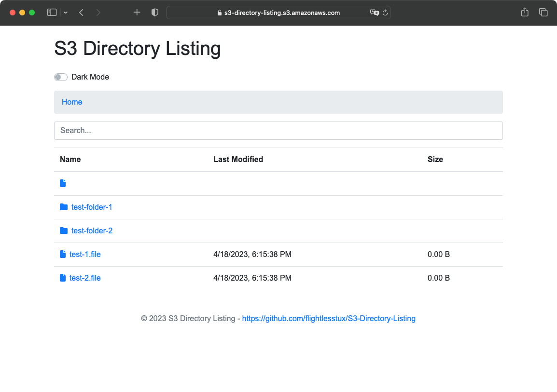Click folder icon beside test-folder-1

pyautogui.click(x=64, y=207)
